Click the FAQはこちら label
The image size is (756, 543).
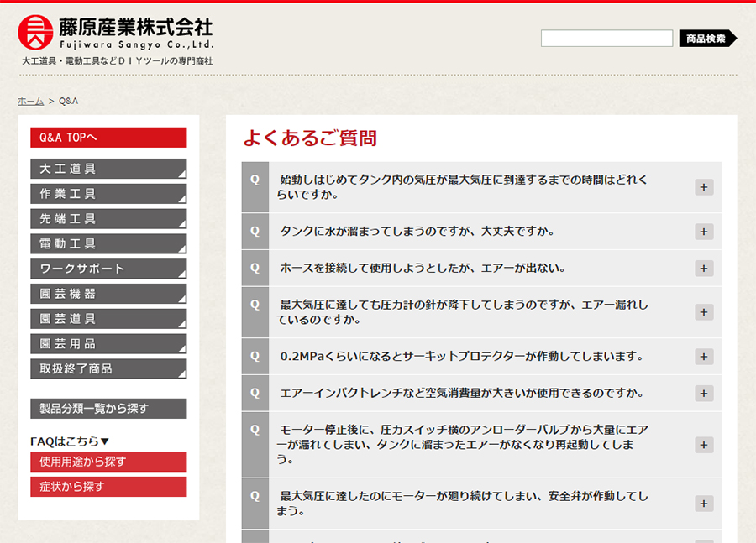[70, 441]
